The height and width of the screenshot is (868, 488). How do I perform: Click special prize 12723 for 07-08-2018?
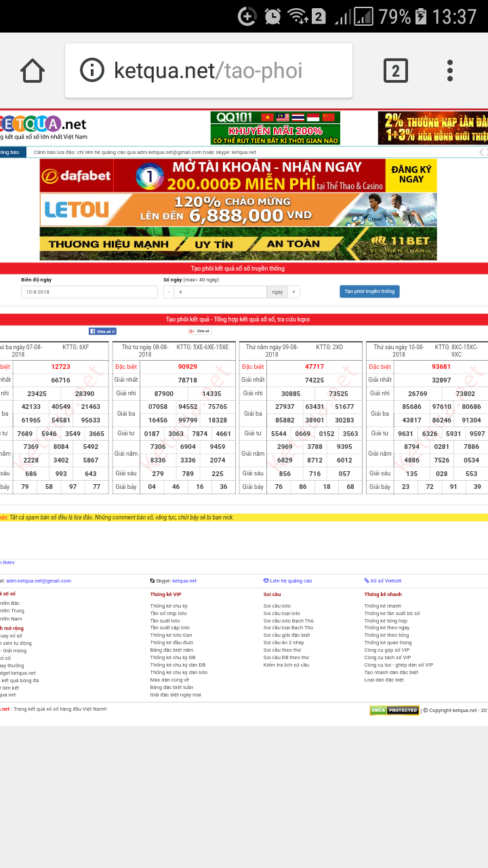click(60, 367)
